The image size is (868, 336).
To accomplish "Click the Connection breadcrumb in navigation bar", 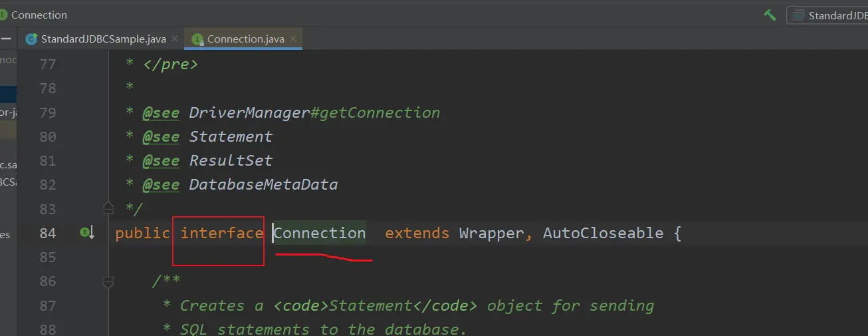I will tap(39, 15).
